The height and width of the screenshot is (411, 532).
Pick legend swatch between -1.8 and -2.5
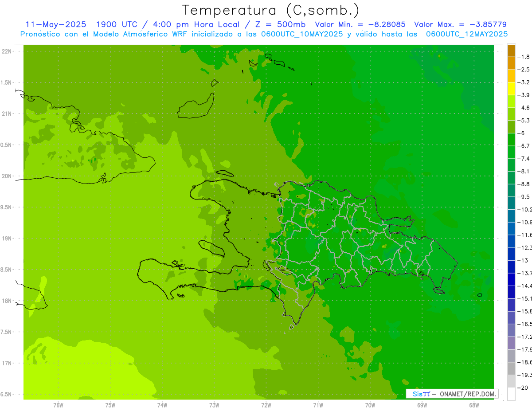[x=511, y=63]
